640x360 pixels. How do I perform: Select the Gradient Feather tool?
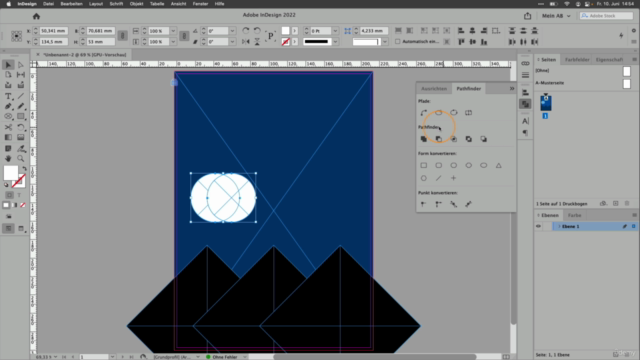point(21,138)
